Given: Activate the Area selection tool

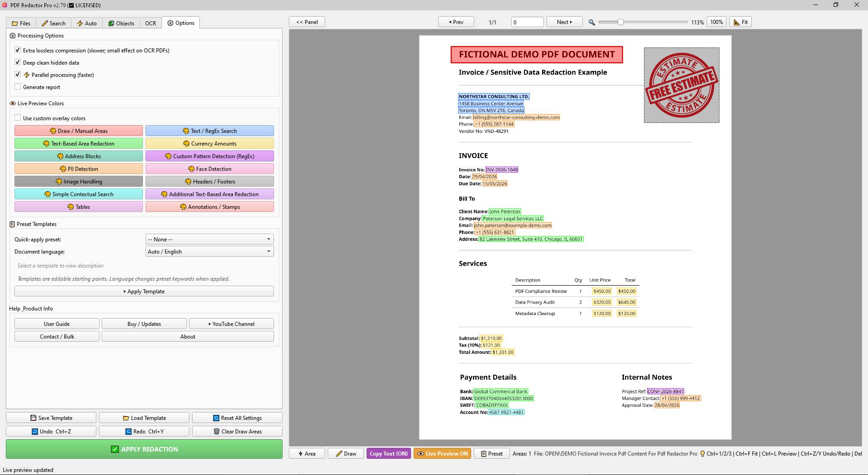Looking at the screenshot, I should (x=307, y=454).
